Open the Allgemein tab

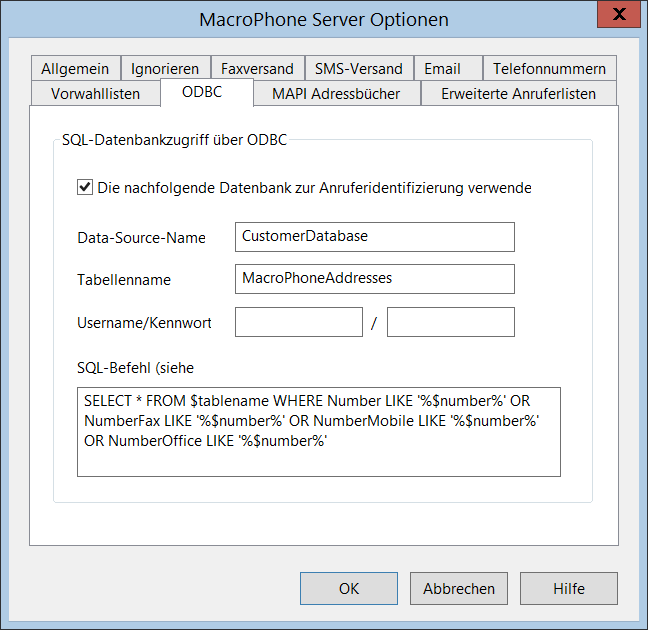pos(75,68)
